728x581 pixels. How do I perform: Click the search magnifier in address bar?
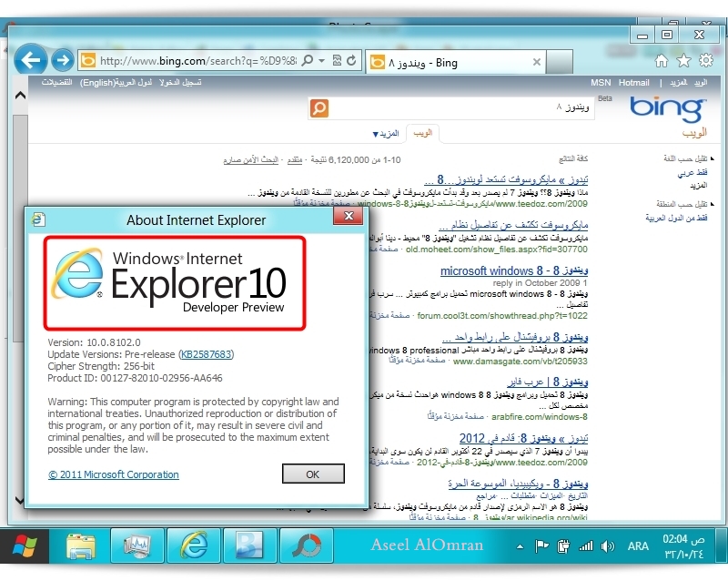pyautogui.click(x=308, y=60)
